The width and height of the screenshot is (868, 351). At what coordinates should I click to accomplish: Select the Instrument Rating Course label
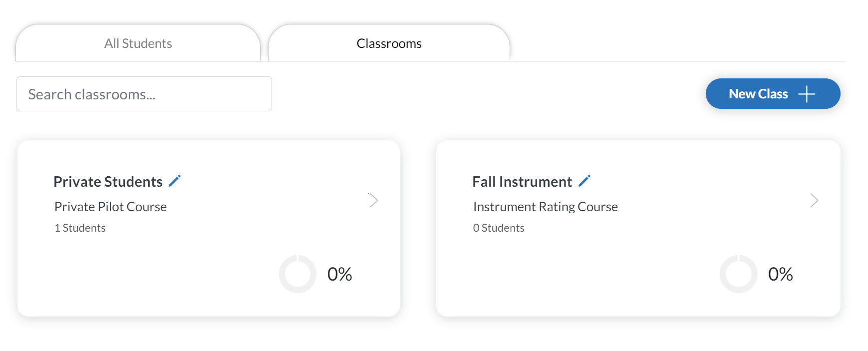pos(545,207)
